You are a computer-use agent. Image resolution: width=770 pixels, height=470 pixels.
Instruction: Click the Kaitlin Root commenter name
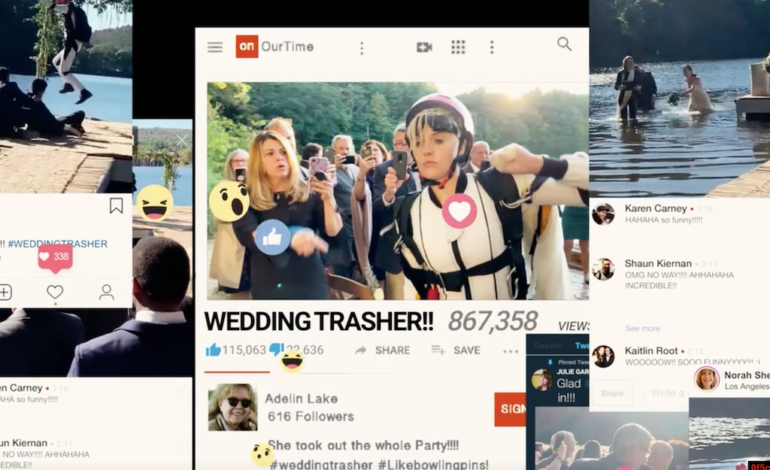click(x=651, y=351)
